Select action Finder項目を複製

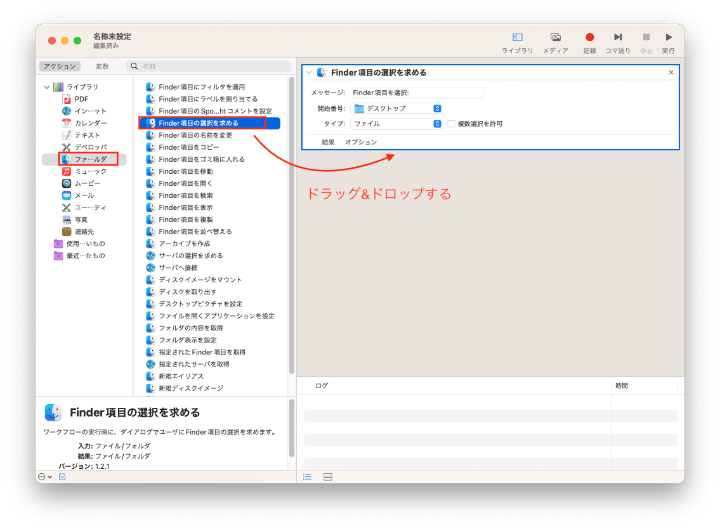(x=180, y=220)
